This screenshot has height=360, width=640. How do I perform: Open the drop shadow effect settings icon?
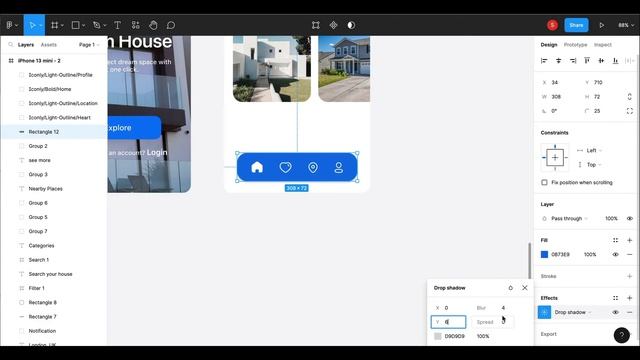click(x=544, y=312)
